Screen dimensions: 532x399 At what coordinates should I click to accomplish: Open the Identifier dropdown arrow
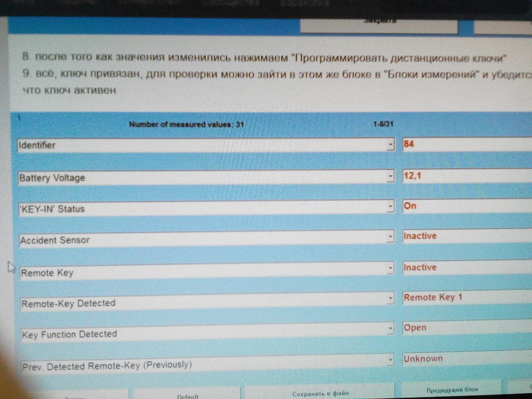tap(391, 145)
